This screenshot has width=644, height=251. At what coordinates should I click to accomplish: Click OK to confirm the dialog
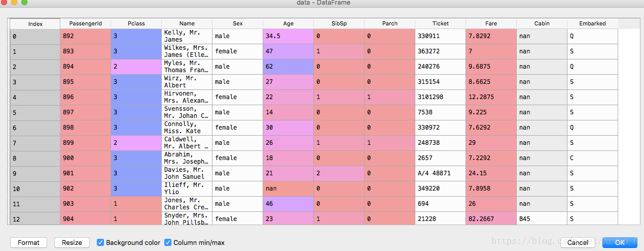(x=620, y=242)
